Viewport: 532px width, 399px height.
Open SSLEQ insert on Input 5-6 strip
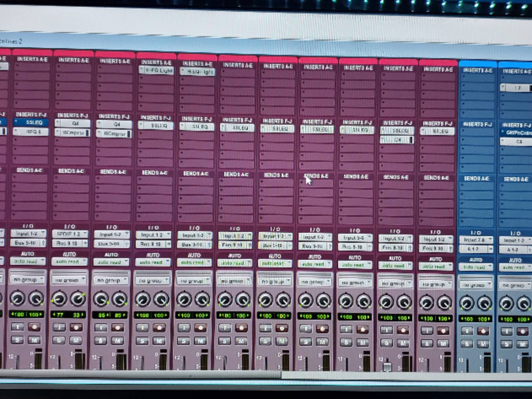point(357,130)
